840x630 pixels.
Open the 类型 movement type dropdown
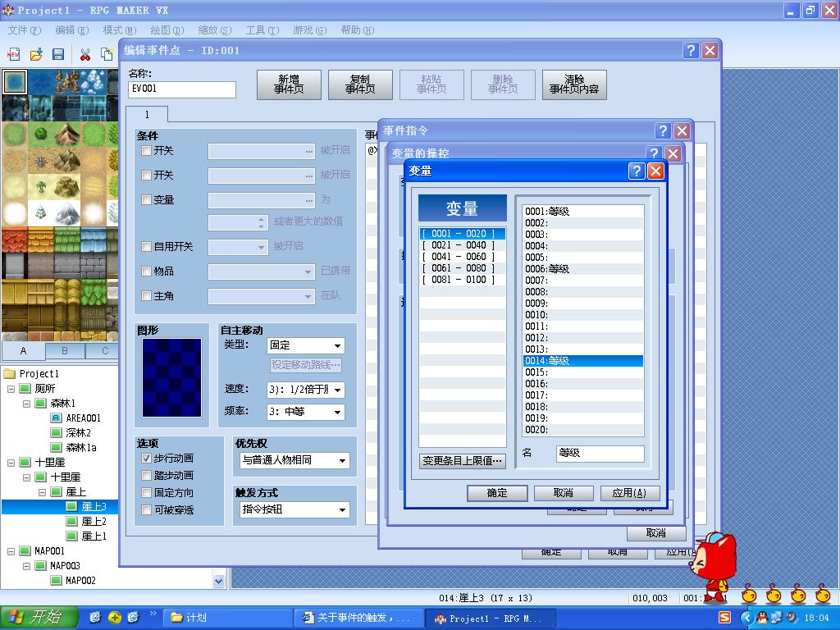(x=305, y=345)
